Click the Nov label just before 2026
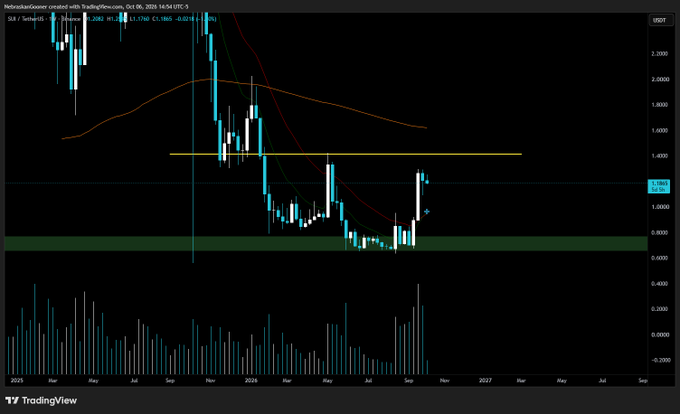The width and height of the screenshot is (680, 414). coord(210,381)
